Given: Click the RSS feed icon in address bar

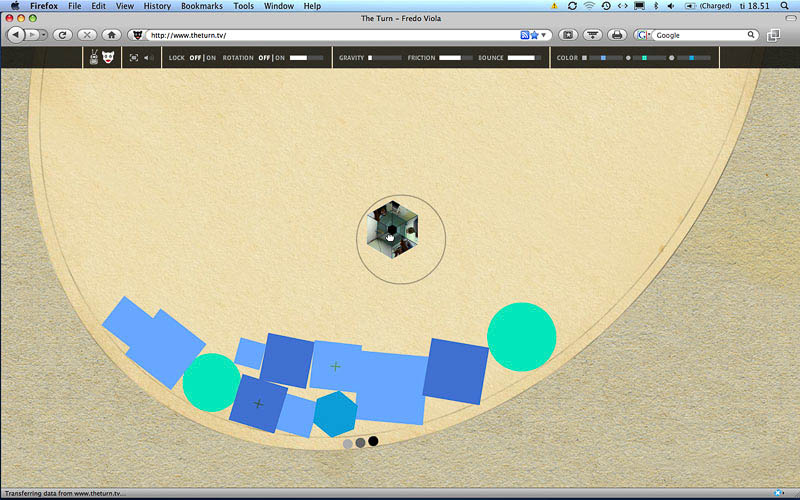Looking at the screenshot, I should (524, 35).
